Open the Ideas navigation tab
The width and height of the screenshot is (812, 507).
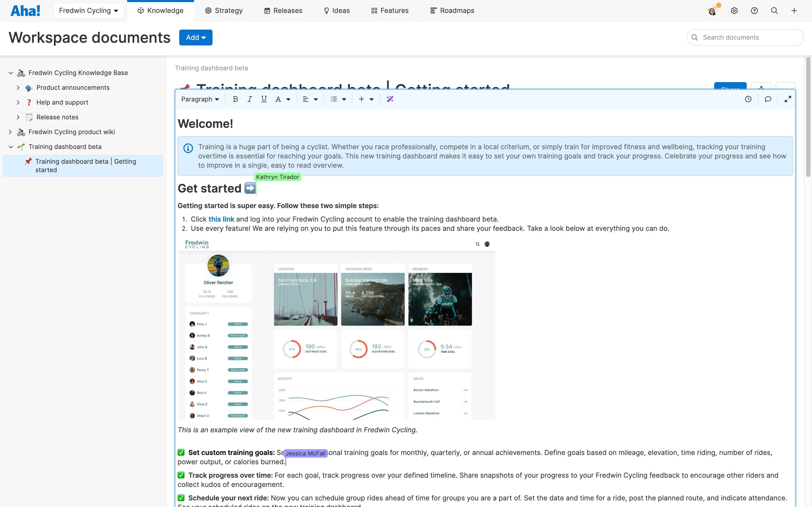click(x=336, y=10)
